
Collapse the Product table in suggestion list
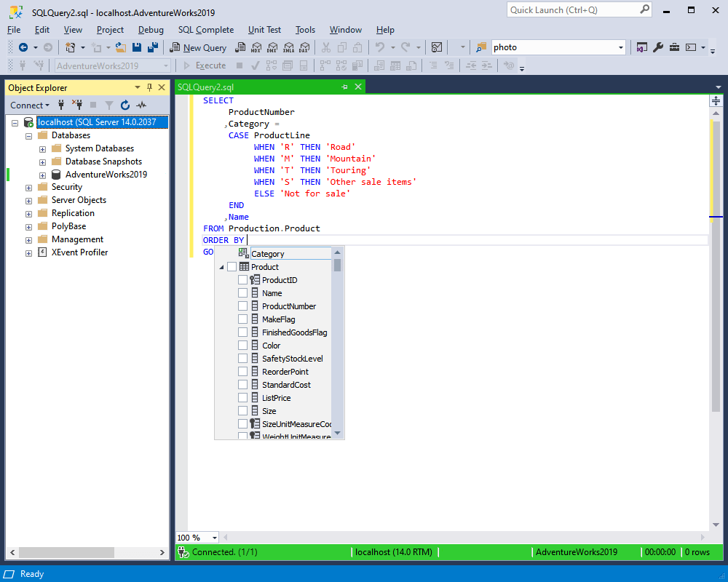221,267
